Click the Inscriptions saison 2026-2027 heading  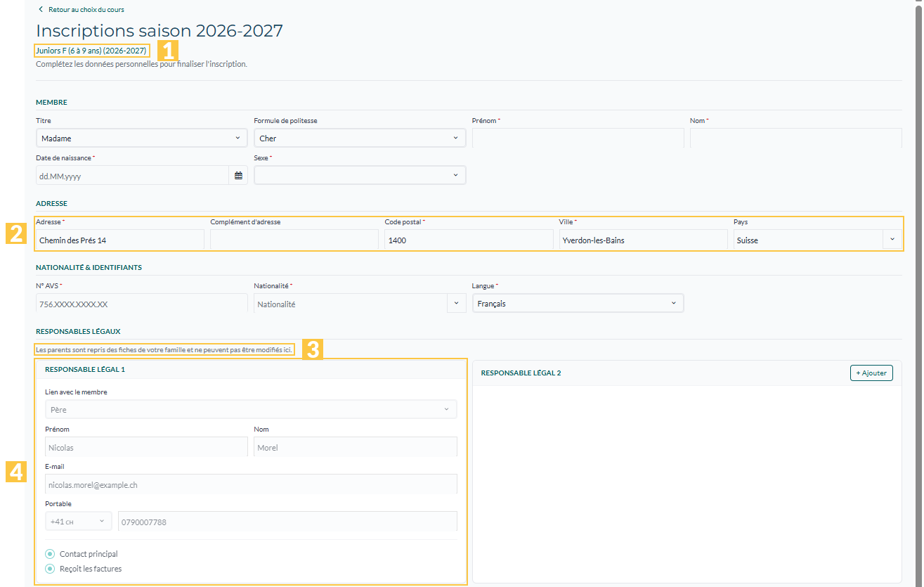pos(160,30)
